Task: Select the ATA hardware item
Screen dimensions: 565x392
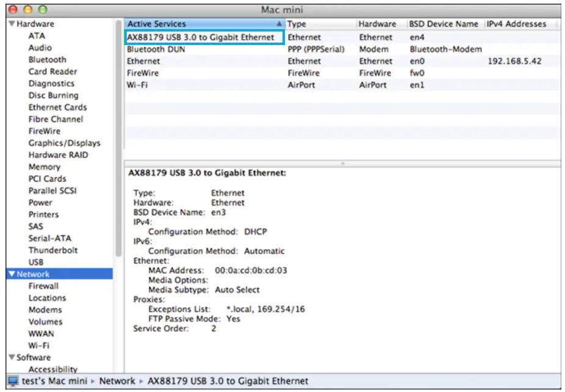Action: (37, 35)
